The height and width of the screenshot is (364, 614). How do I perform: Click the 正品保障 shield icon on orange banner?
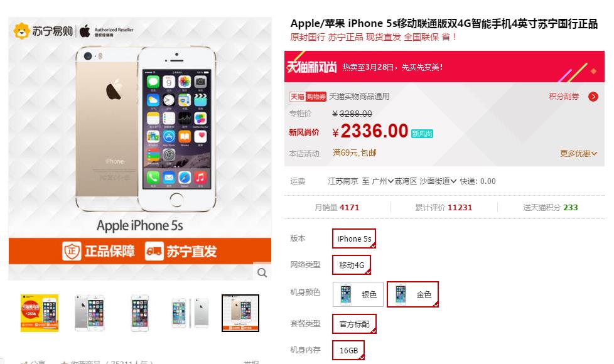click(72, 251)
